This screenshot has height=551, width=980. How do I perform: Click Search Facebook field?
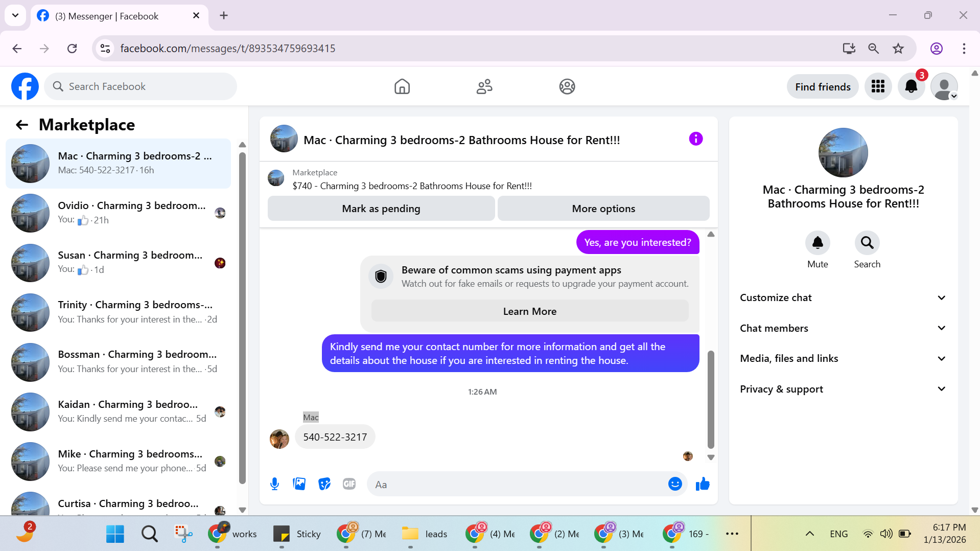pos(141,86)
